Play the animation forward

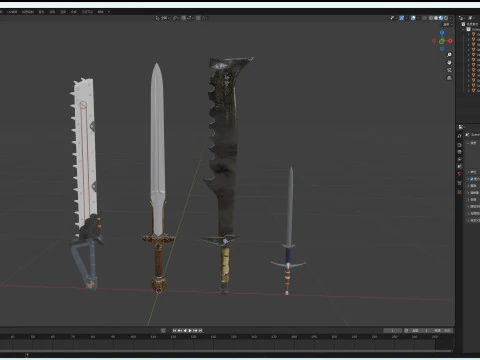tap(190, 330)
